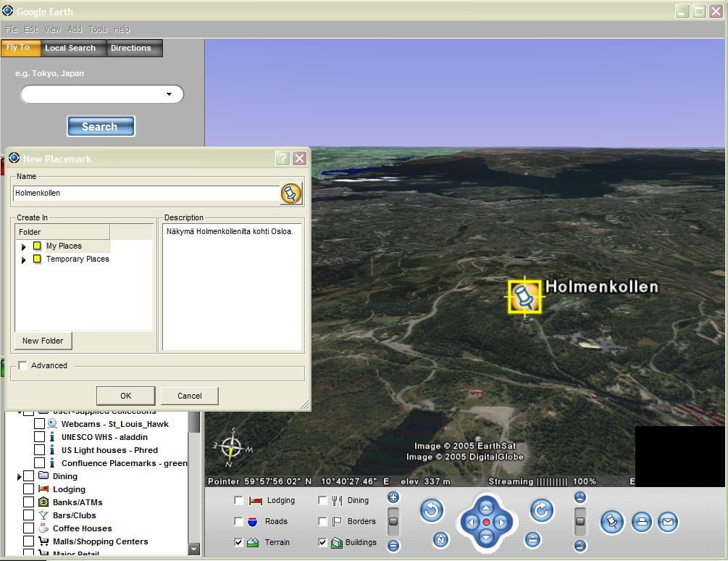Click the red center stop button

click(x=486, y=523)
